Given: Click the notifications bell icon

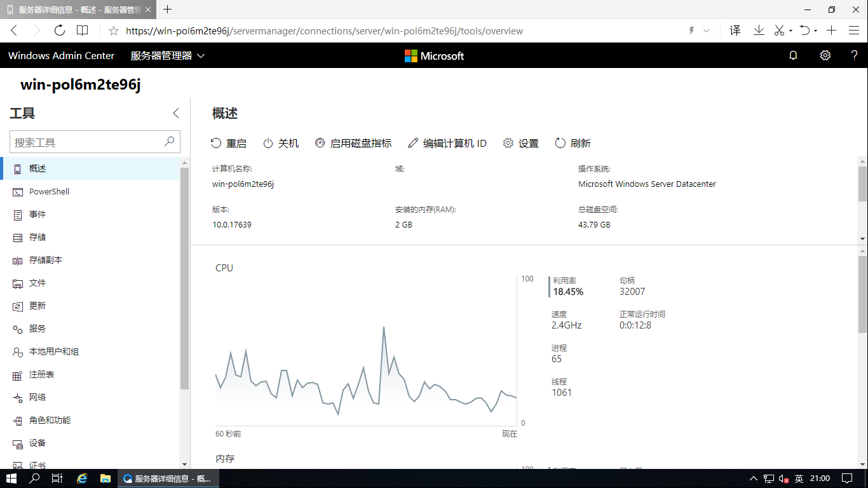Looking at the screenshot, I should (793, 55).
